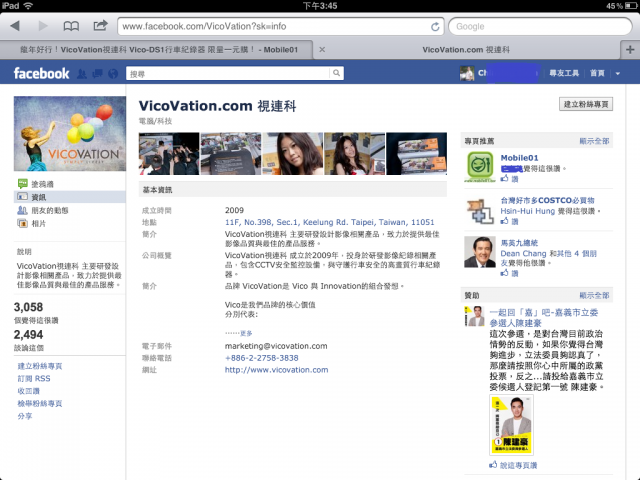Screen dimensions: 640x480
Task: Open Facebook messages icon
Action: (x=97, y=74)
